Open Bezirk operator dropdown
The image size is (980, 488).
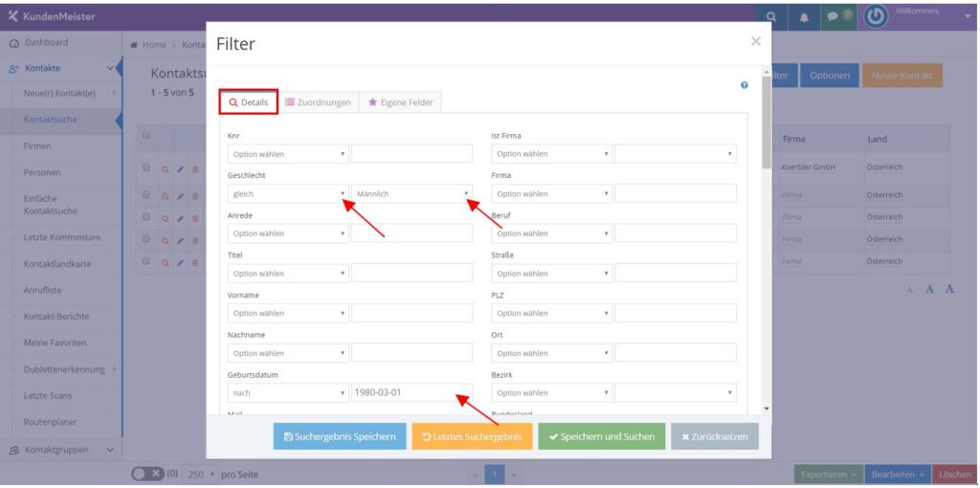[x=552, y=393]
